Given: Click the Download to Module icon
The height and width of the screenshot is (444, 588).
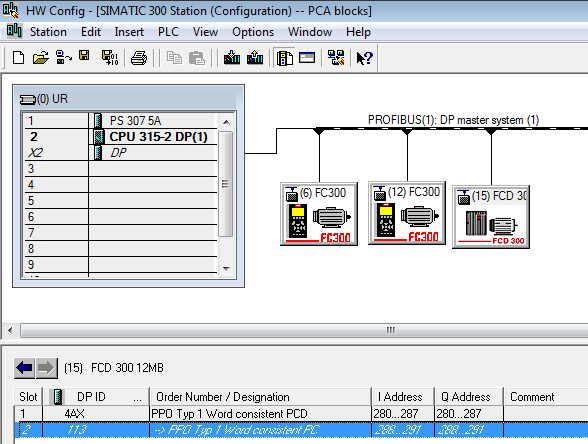Looking at the screenshot, I should pyautogui.click(x=232, y=58).
